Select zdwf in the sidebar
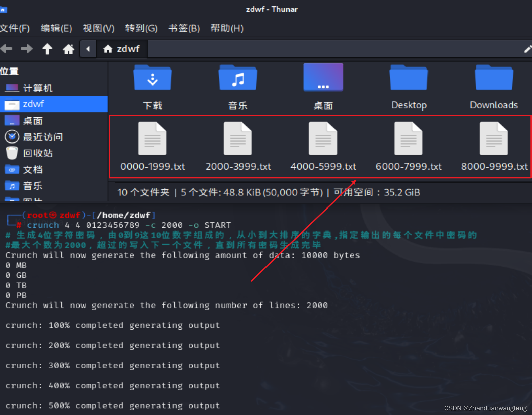Viewport: 532px width, 415px height. [x=53, y=104]
